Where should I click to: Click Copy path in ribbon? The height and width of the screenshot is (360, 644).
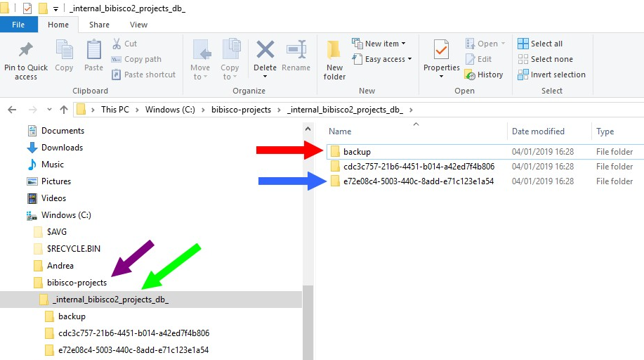136,59
